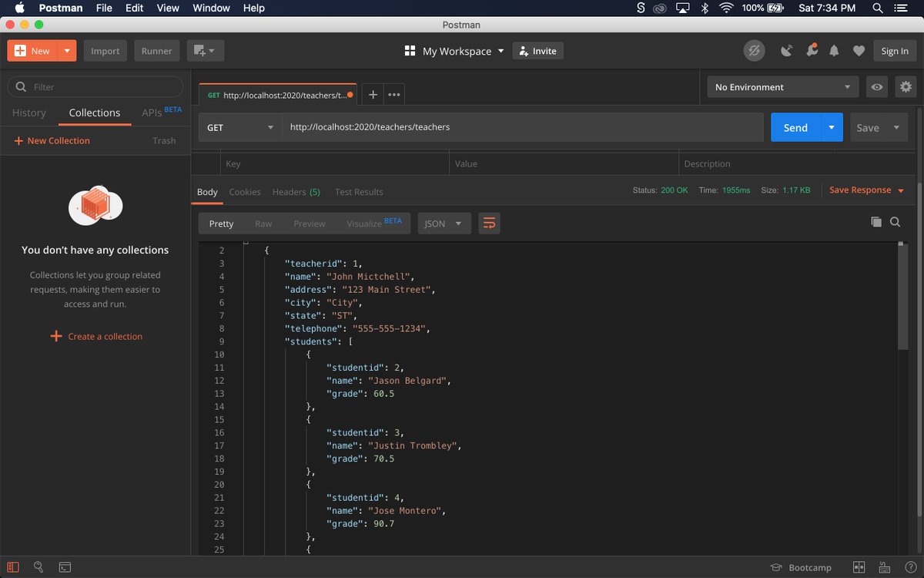The image size is (924, 578).
Task: Open the macOS notification center icon
Action: (x=902, y=8)
